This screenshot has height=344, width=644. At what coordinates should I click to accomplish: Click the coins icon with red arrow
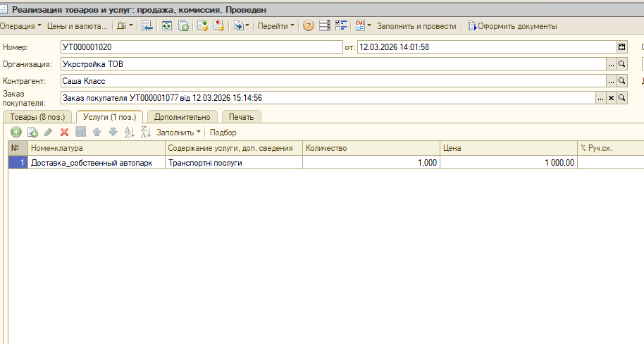pos(218,26)
